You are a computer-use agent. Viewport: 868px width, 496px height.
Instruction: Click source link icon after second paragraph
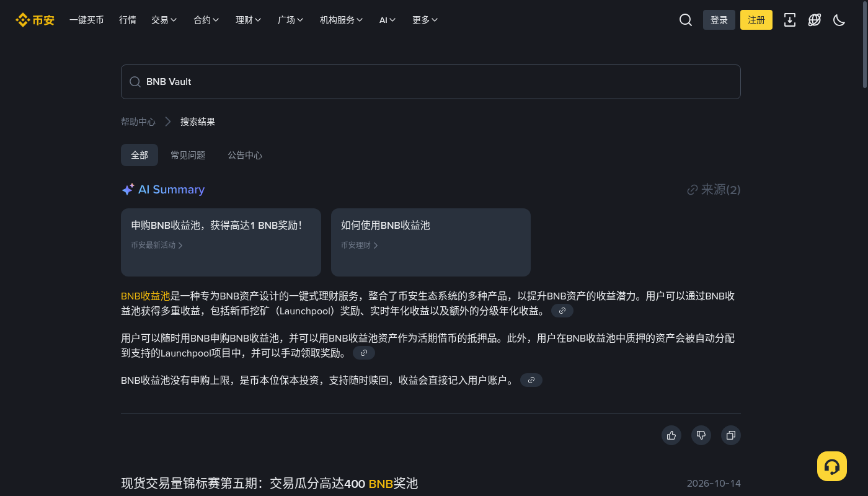[x=364, y=353]
